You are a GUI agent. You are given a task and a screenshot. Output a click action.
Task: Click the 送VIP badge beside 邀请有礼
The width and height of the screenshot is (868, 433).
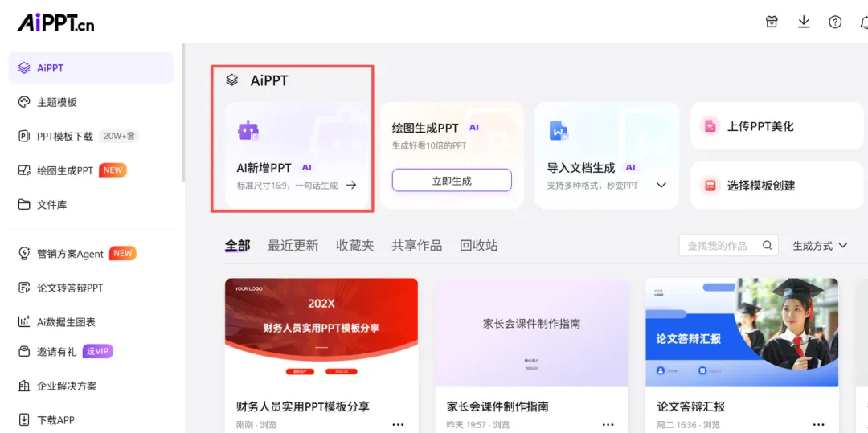tap(98, 352)
